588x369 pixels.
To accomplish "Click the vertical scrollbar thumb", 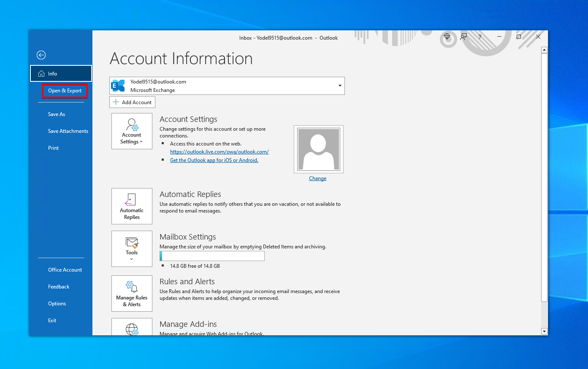I will click(x=544, y=177).
